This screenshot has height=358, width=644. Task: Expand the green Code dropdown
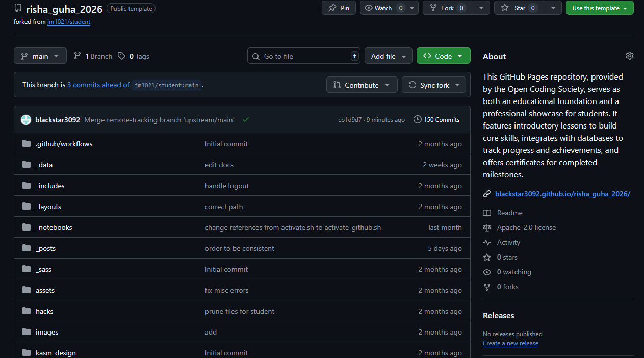click(443, 56)
